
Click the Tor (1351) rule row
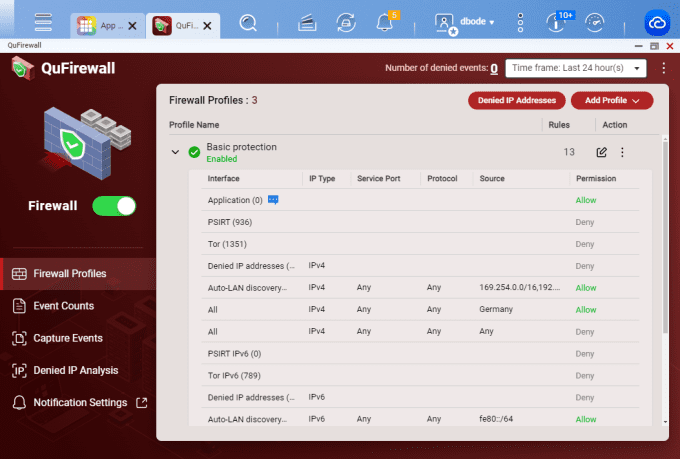click(x=420, y=244)
